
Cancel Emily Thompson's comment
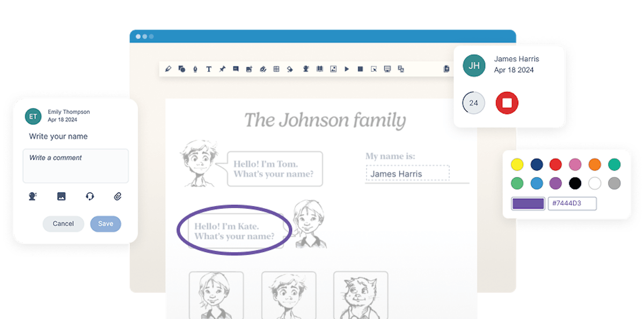click(63, 223)
